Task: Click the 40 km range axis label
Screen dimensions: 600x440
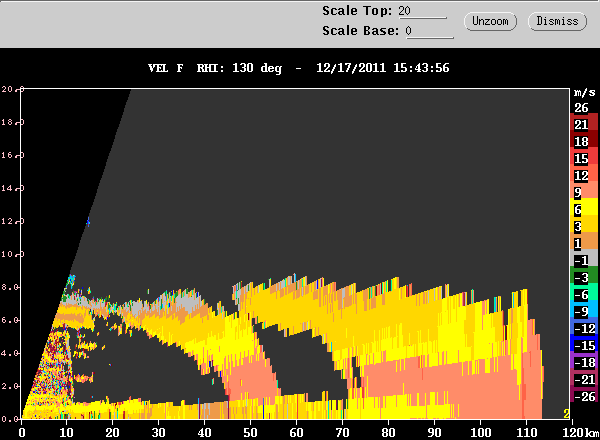Action: tap(204, 432)
